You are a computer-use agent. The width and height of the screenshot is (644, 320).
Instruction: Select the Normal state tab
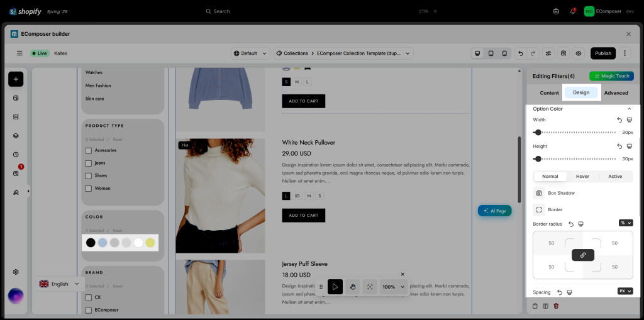tap(550, 176)
